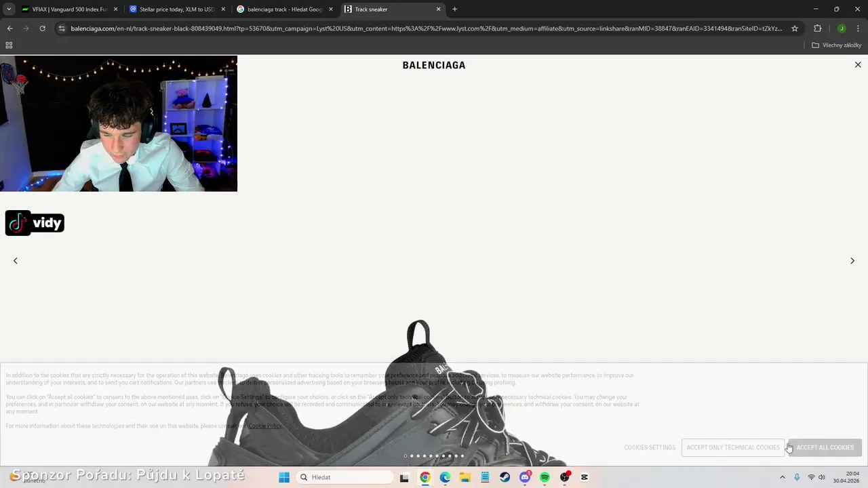The width and height of the screenshot is (868, 488).
Task: Accept only technical cookies
Action: pyautogui.click(x=733, y=447)
